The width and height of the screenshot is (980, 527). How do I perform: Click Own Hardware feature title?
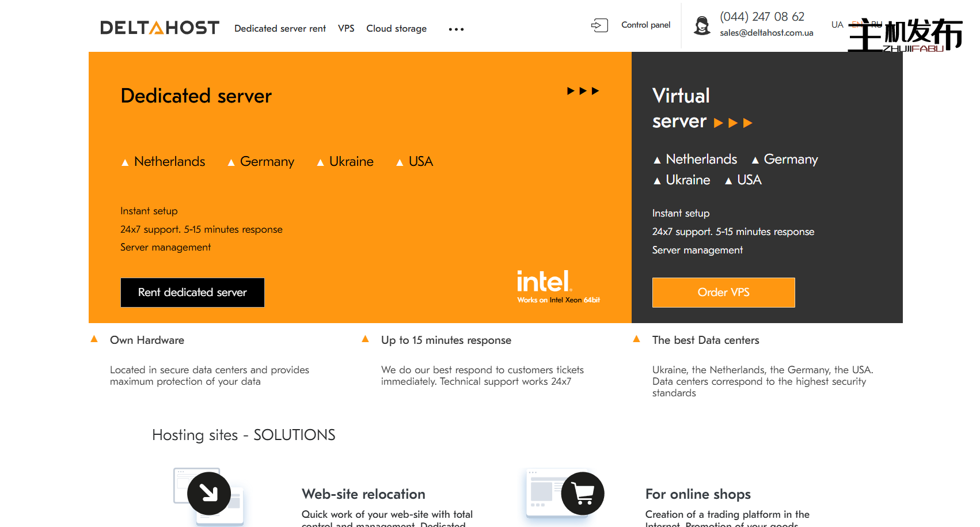pos(147,340)
